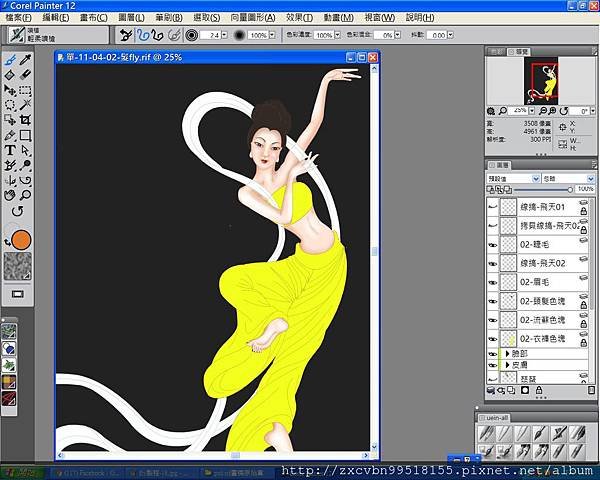The width and height of the screenshot is (600, 480).
Task: Open the layer composite method dropdown 預設值
Action: pyautogui.click(x=514, y=179)
